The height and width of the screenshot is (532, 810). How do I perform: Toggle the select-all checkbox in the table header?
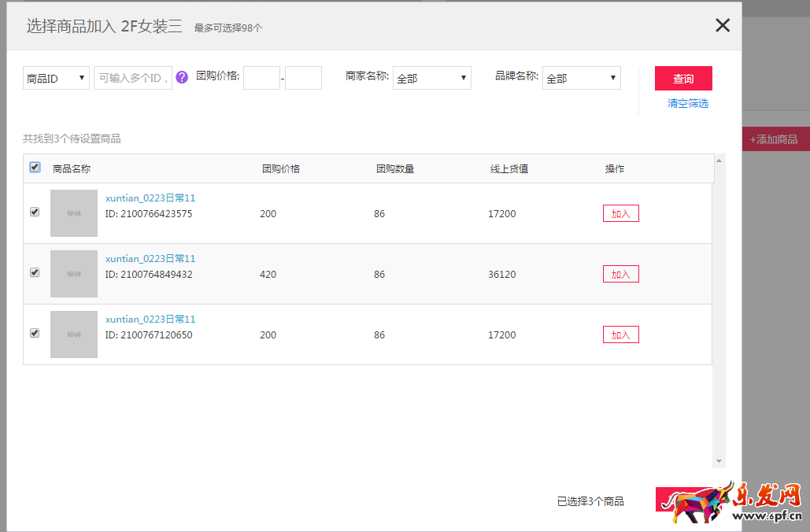click(x=35, y=167)
